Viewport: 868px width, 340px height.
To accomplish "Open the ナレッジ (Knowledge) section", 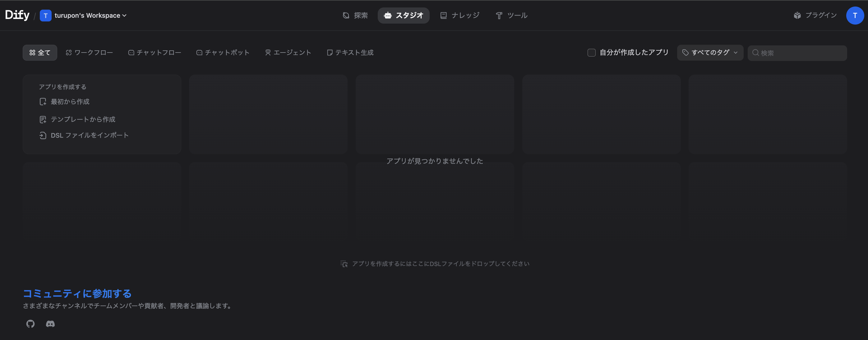I will [460, 15].
